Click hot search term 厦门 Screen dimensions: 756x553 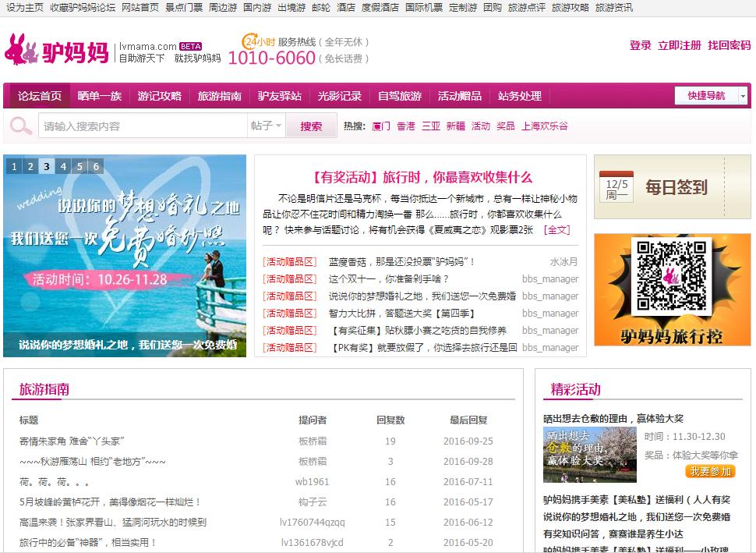(381, 126)
